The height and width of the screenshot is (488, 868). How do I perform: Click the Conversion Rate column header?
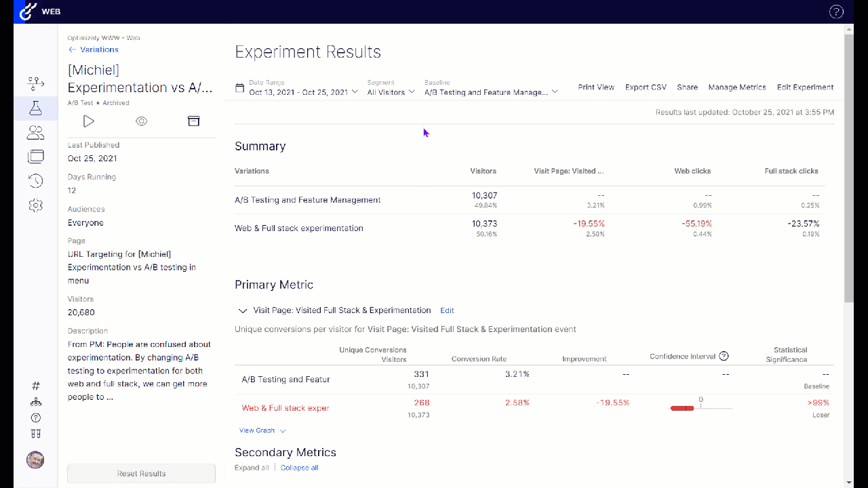(x=479, y=359)
